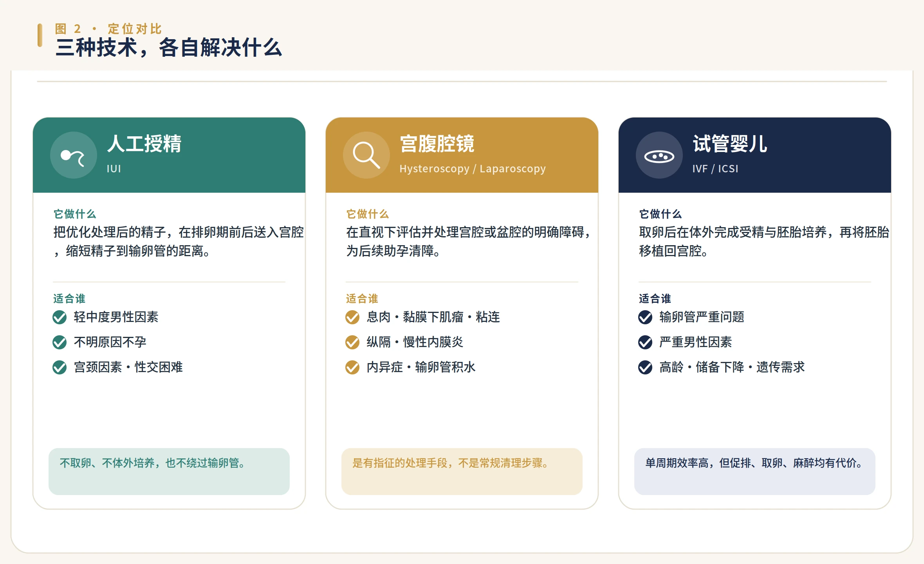Click the check icon beside 息肉・黏膜下肌瘤・粘连
This screenshot has width=924, height=564.
tap(352, 317)
